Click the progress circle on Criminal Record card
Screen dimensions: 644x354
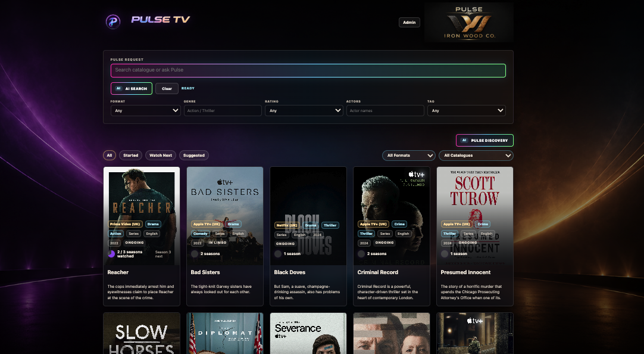click(x=361, y=254)
